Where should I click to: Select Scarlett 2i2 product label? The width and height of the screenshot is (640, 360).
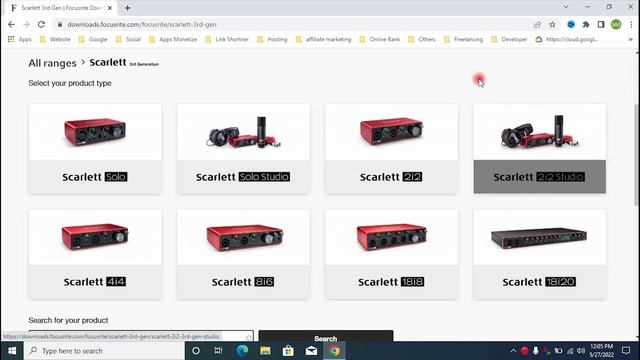(391, 177)
